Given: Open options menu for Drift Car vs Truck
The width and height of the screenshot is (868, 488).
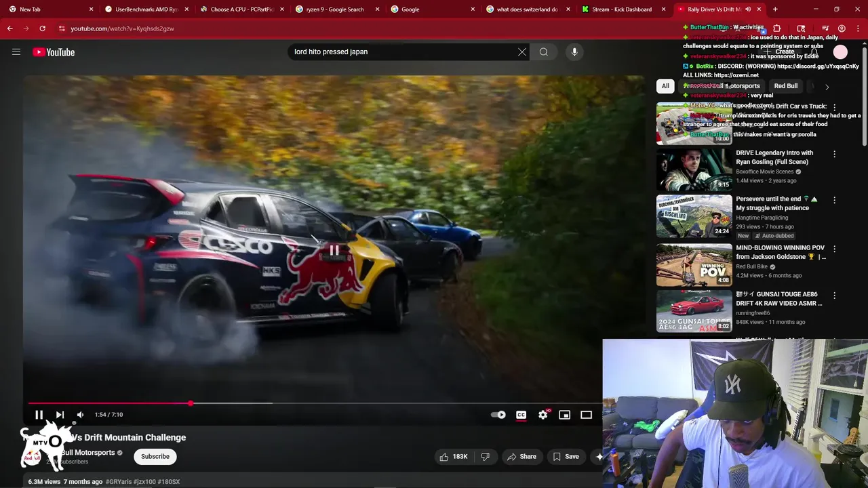Looking at the screenshot, I should click(834, 107).
